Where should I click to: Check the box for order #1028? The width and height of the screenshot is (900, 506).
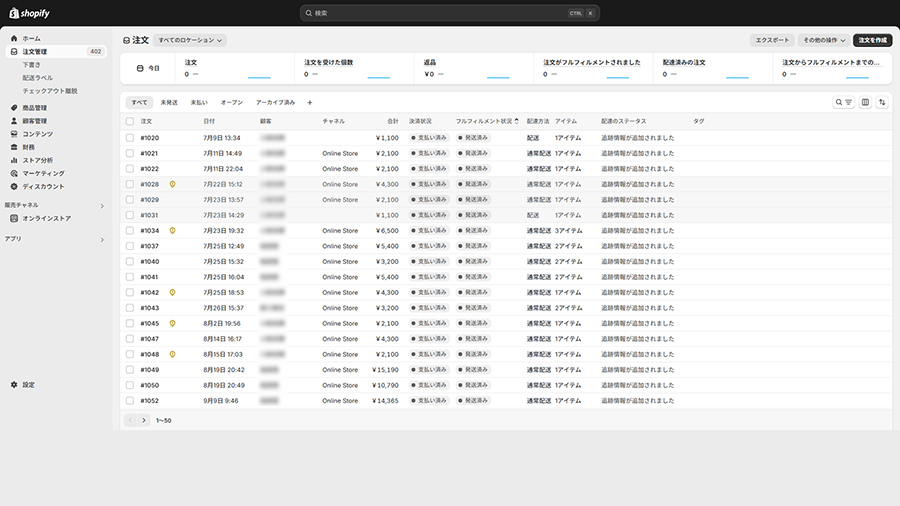[x=130, y=185]
